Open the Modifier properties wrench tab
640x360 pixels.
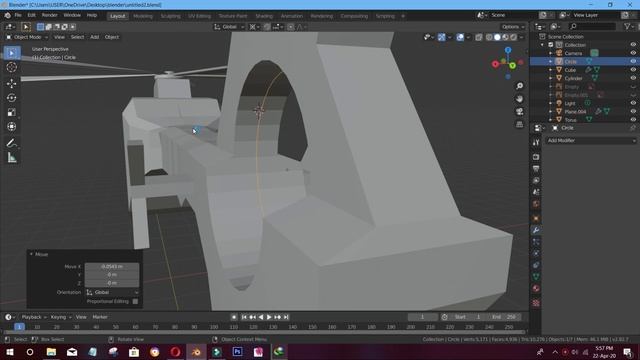coord(536,230)
